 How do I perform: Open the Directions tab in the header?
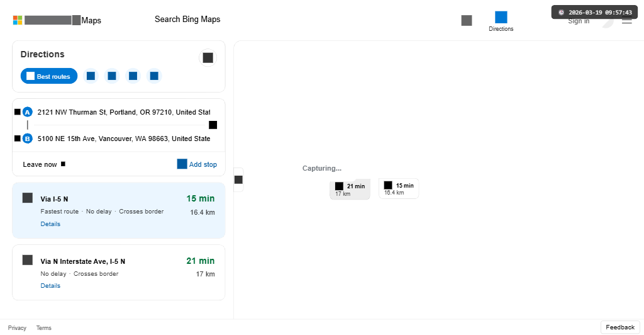click(501, 21)
